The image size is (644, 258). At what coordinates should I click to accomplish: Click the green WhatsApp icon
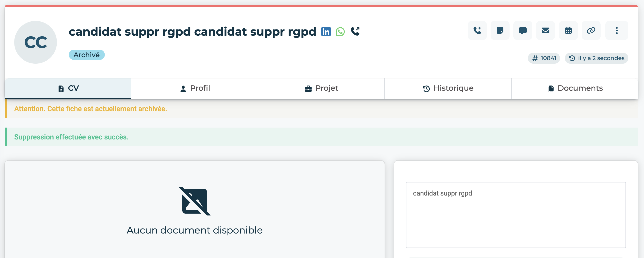[340, 32]
